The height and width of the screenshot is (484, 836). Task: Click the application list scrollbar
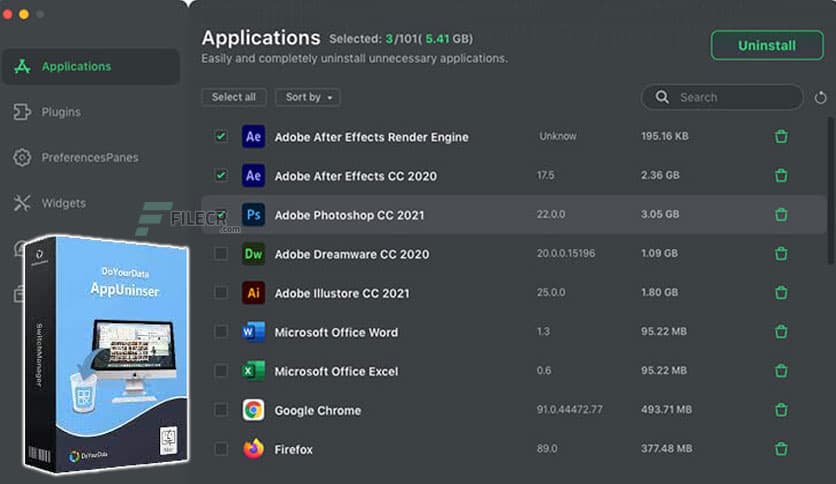point(830,191)
